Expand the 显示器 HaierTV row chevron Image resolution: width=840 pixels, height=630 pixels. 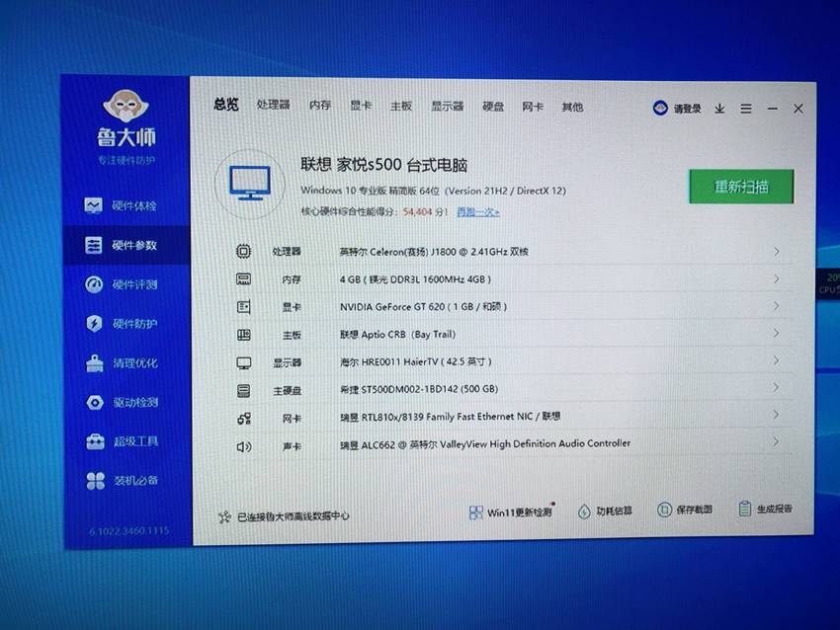coord(776,360)
